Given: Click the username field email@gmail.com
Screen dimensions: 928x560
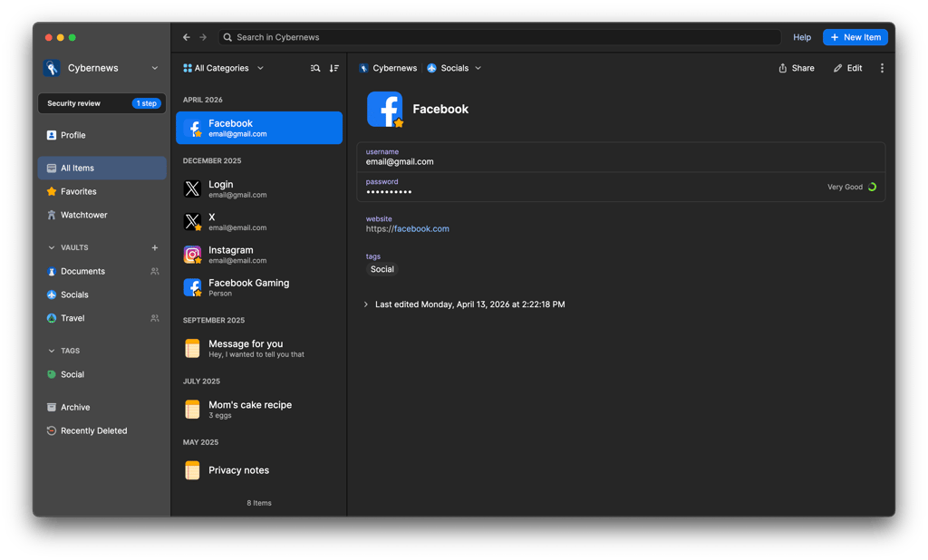Looking at the screenshot, I should pos(621,157).
